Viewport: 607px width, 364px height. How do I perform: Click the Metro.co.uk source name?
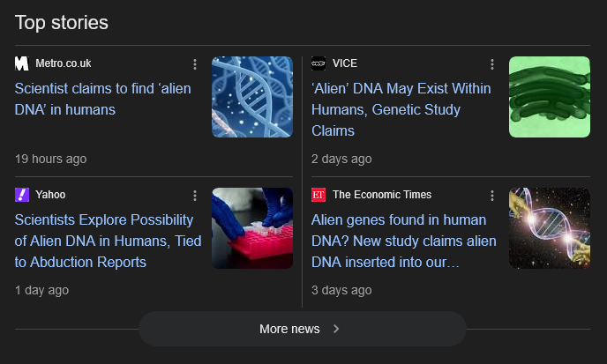tap(64, 63)
